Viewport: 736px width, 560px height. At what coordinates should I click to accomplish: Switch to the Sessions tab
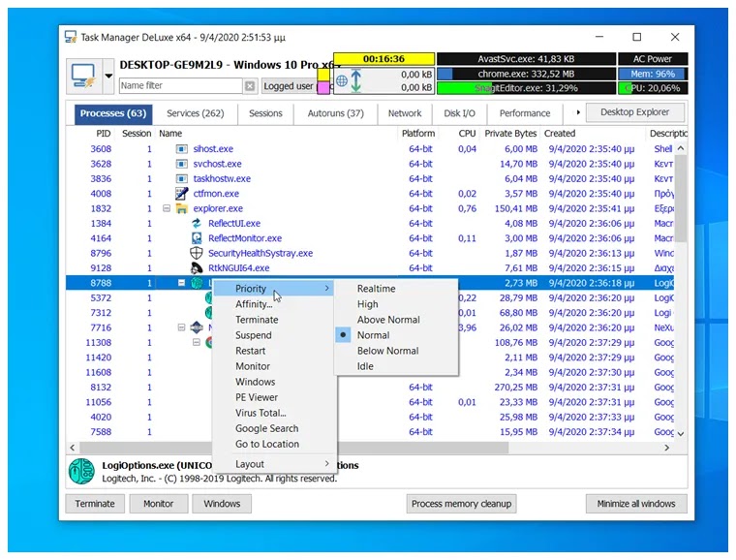(x=265, y=113)
